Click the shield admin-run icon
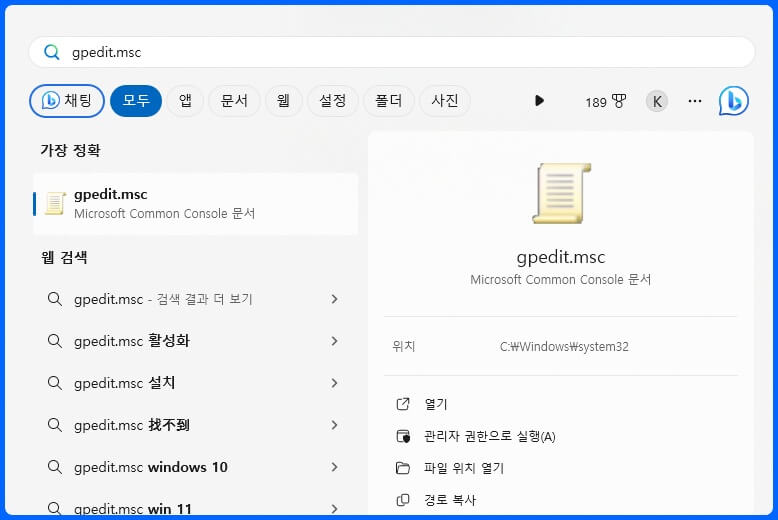The width and height of the screenshot is (778, 520). pyautogui.click(x=403, y=437)
